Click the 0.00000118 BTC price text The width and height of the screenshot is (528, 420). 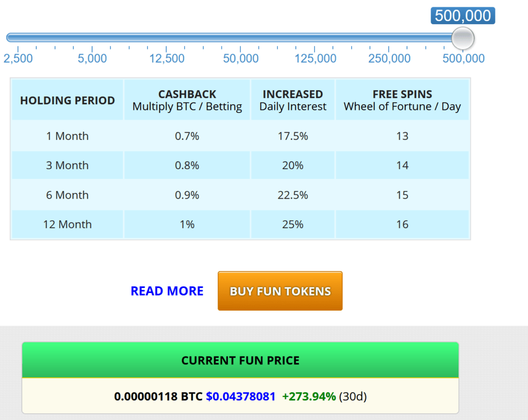point(158,396)
